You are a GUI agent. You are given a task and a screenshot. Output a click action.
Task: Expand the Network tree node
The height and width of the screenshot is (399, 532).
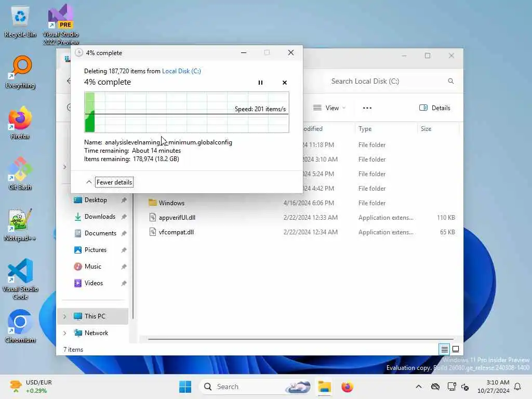(x=65, y=333)
